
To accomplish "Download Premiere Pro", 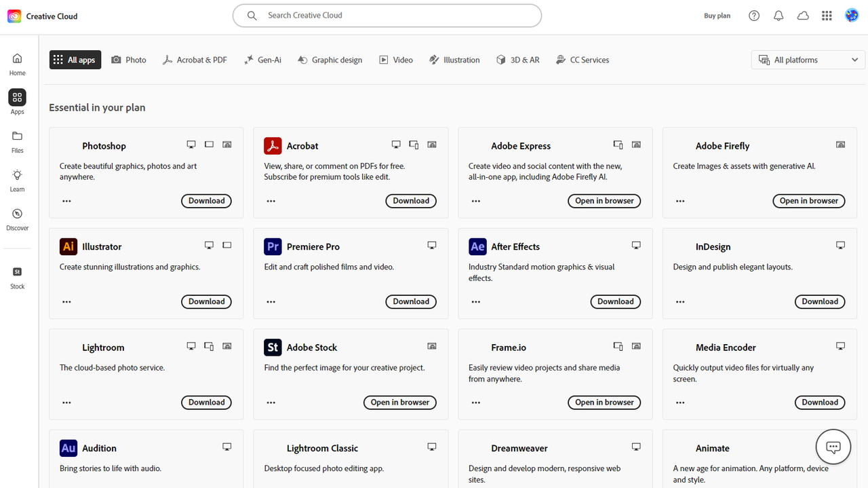I will (411, 301).
